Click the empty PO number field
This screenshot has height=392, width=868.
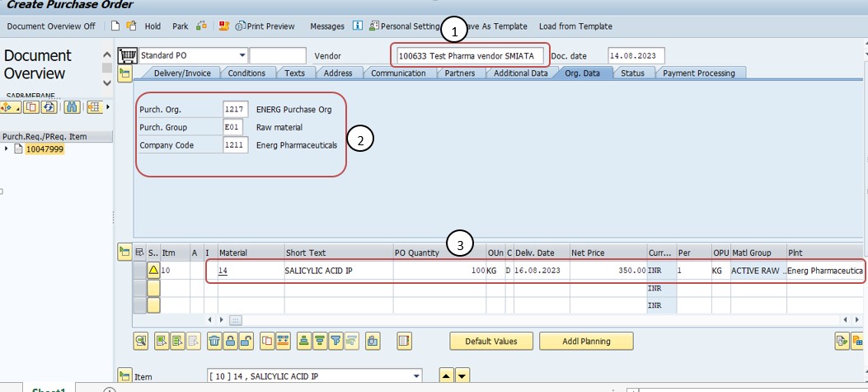[278, 55]
